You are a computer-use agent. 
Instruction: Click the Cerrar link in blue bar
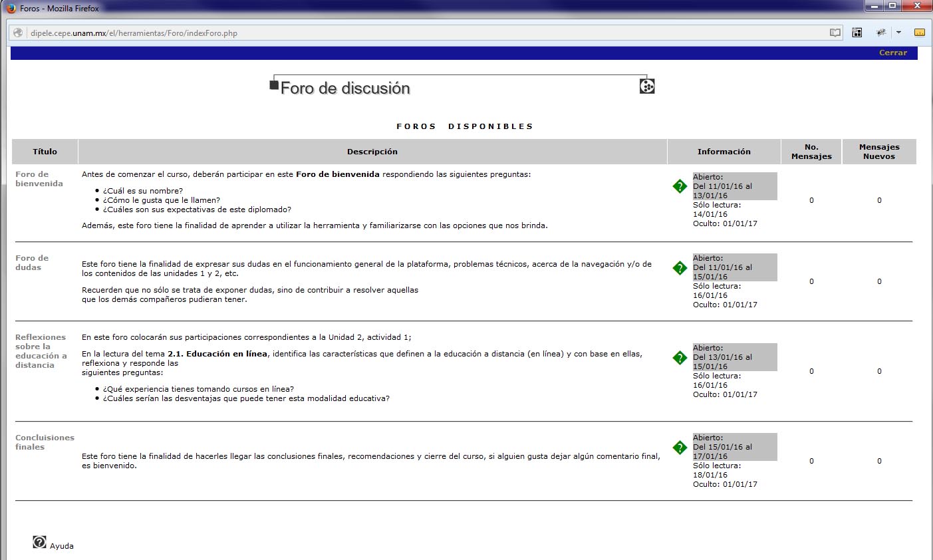[892, 53]
